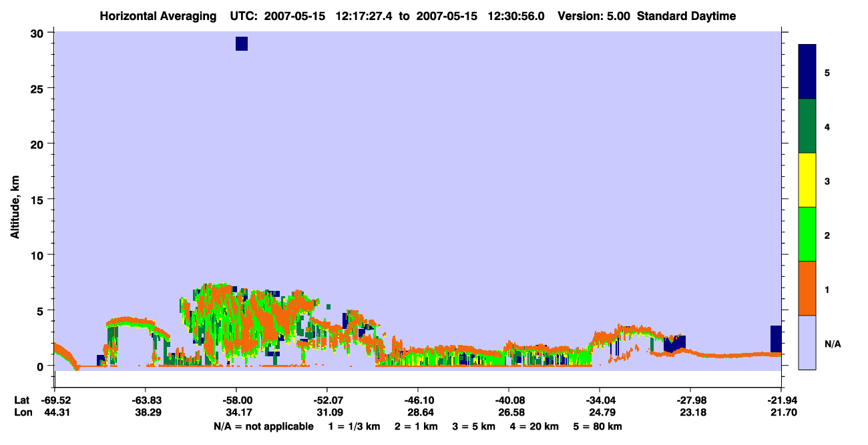Click the '3 = 5 km' legend note
Viewport: 868px width, 445px height.
(x=475, y=426)
